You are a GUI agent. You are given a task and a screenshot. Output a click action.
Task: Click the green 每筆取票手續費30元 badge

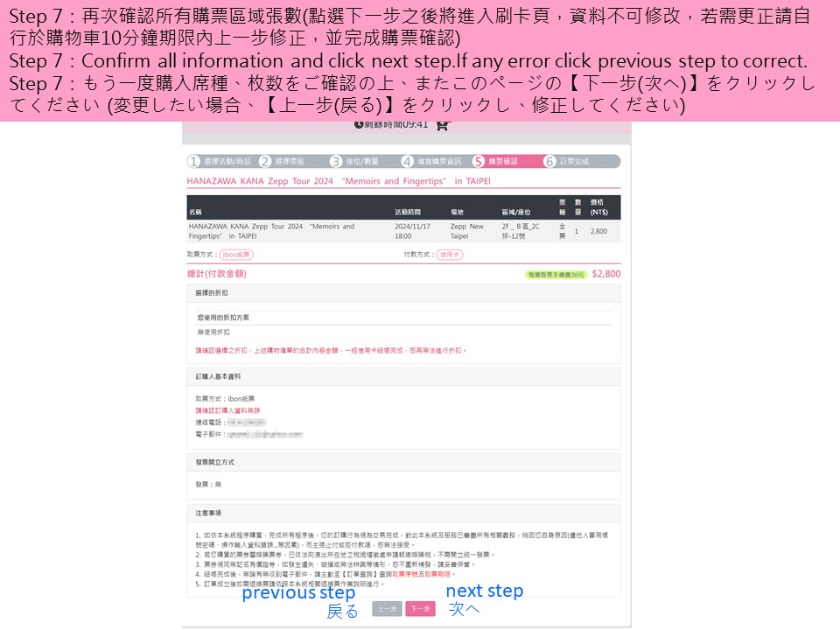click(556, 274)
